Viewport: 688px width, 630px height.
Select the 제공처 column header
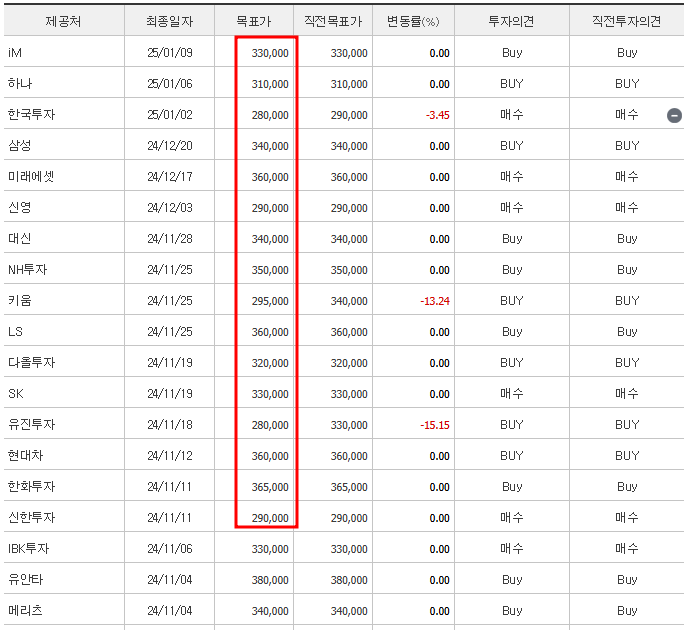(x=63, y=21)
